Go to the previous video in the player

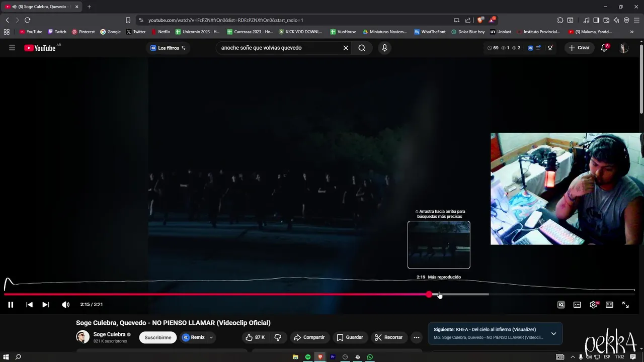coord(29,305)
